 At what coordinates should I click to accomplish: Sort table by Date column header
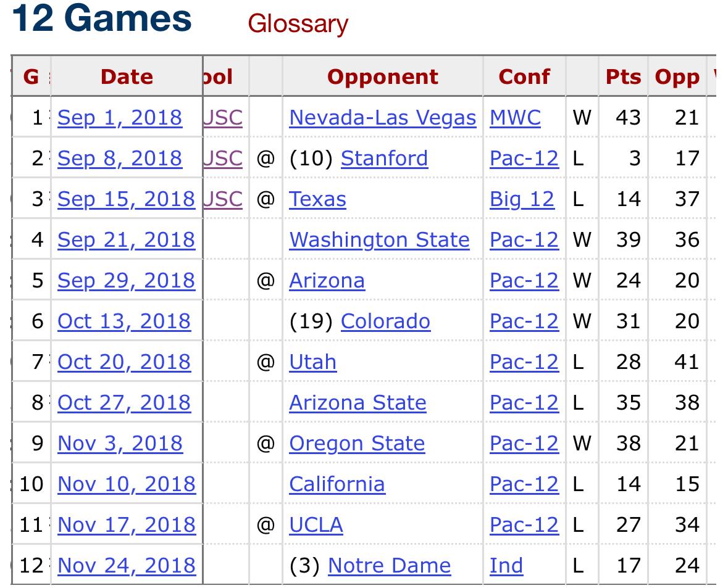[x=127, y=77]
